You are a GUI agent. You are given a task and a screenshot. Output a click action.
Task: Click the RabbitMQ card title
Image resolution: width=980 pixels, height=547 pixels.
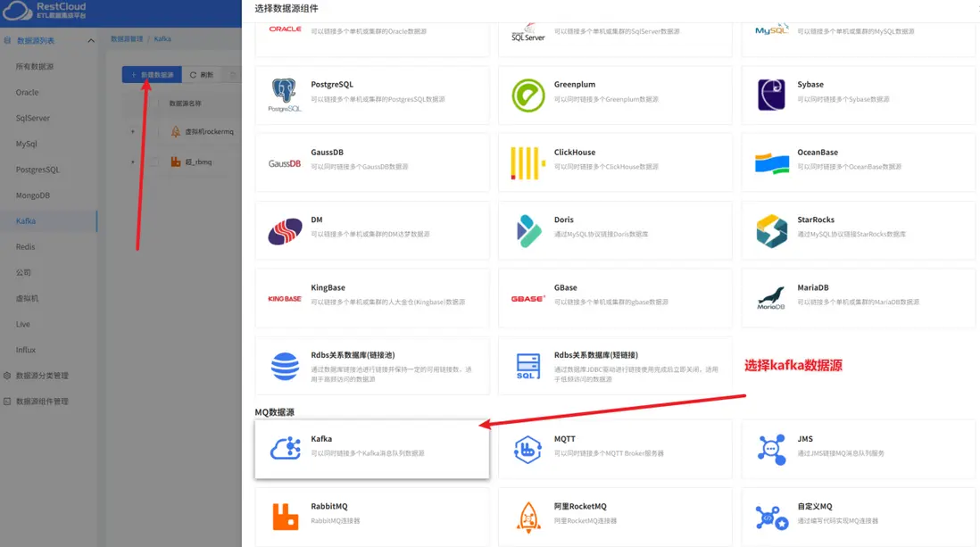click(x=328, y=506)
